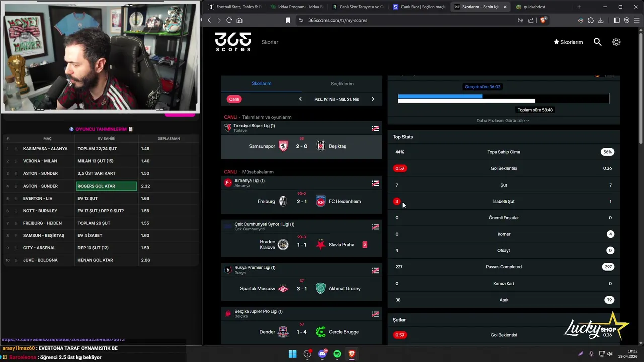This screenshot has height=362, width=644.
Task: Click the taskbar microphone tray icon
Action: 591,354
